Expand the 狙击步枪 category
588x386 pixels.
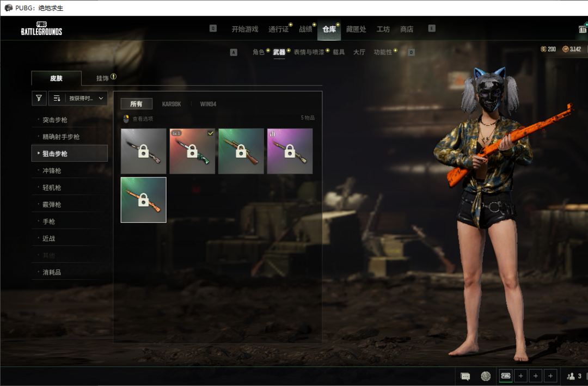click(x=70, y=154)
